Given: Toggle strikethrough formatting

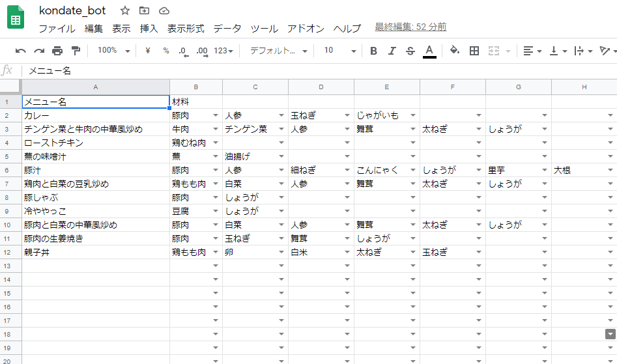Looking at the screenshot, I should pos(410,51).
